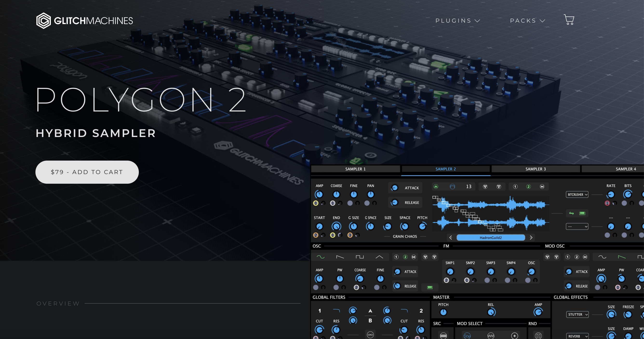Click the plus icon in MOD SELECT

[x=515, y=336]
